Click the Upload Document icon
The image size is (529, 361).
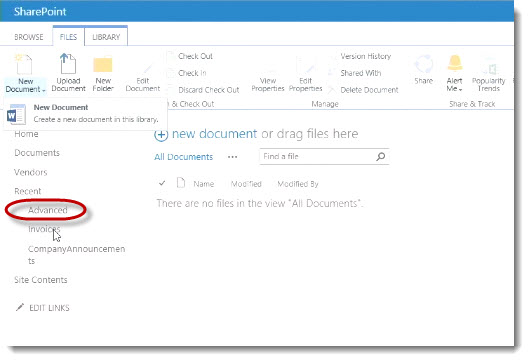point(68,63)
